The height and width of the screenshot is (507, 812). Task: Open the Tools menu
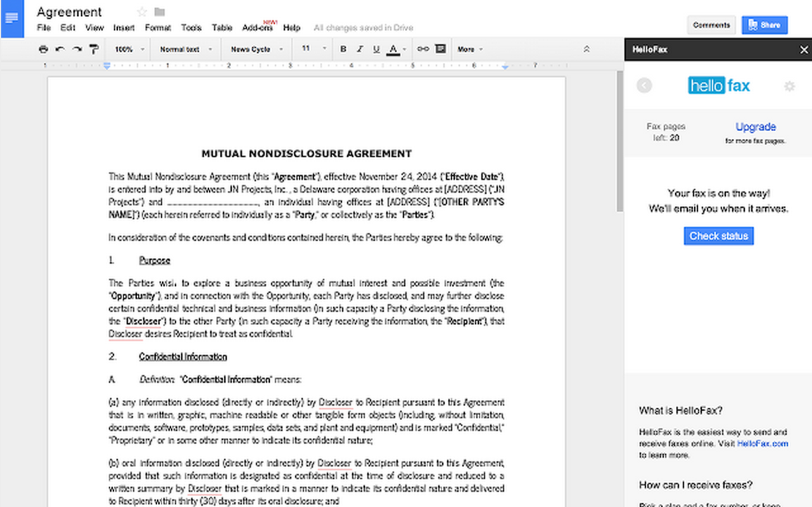pos(191,28)
